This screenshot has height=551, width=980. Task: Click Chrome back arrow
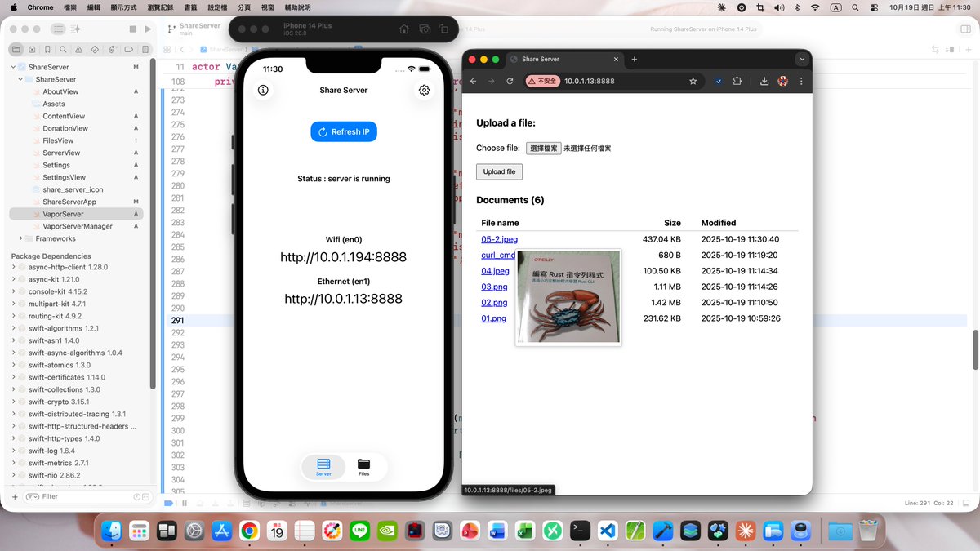tap(472, 81)
